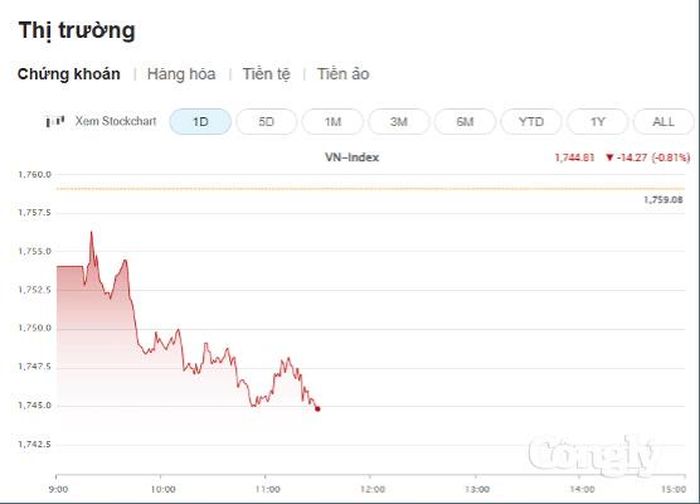
Task: Click the VN-Index chart title
Action: pyautogui.click(x=352, y=157)
